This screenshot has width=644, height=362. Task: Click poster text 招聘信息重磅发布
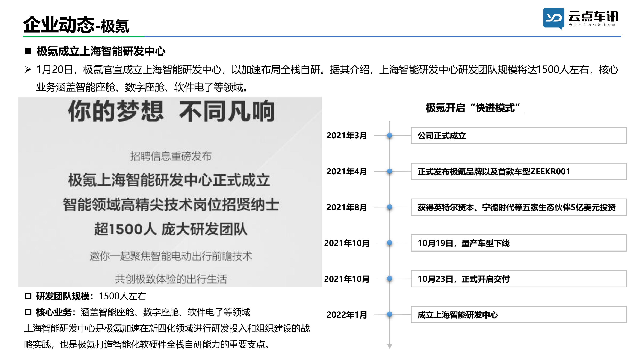(x=171, y=156)
